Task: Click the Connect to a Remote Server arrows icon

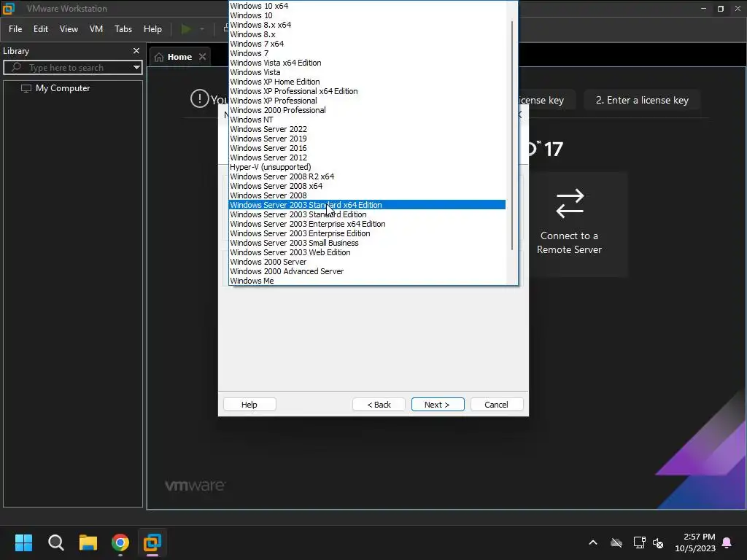Action: (570, 203)
